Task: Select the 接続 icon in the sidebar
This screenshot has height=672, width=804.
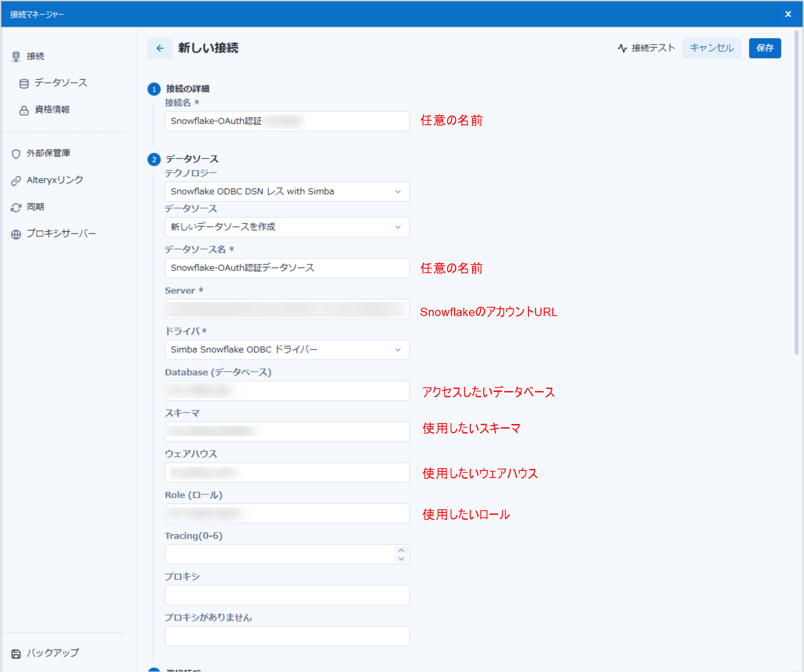Action: point(16,56)
